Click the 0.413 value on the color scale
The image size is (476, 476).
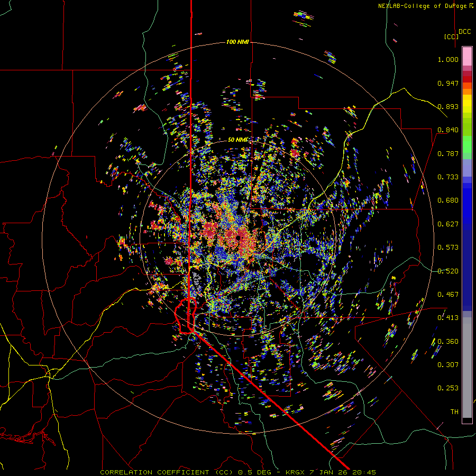point(448,318)
